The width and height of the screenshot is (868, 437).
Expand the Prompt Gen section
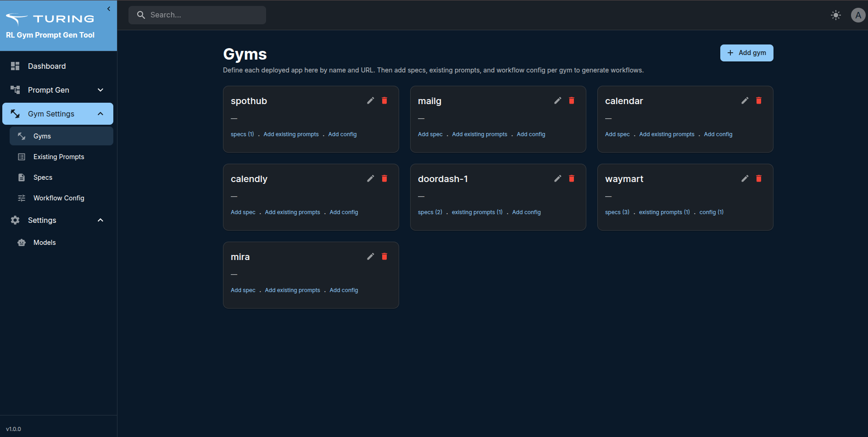pyautogui.click(x=100, y=90)
